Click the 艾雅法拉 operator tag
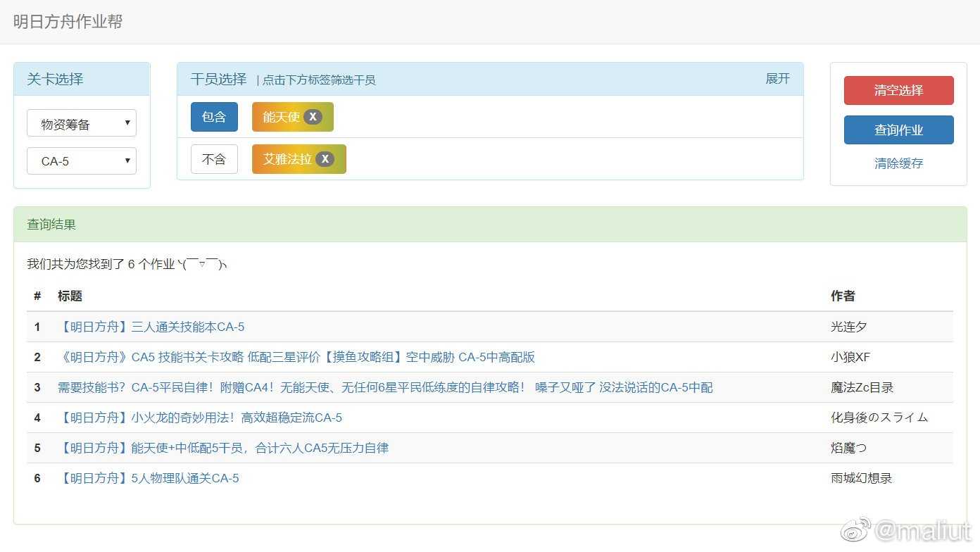The image size is (980, 552). click(287, 159)
